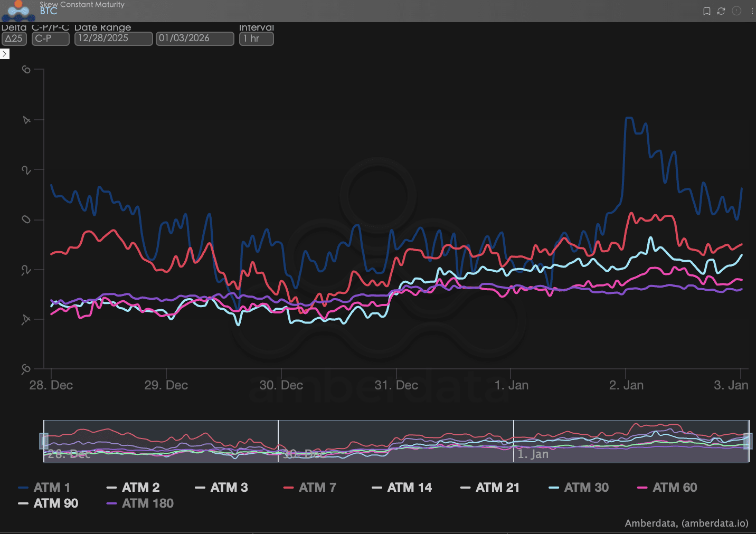
Task: Click the right handle of range navigator
Action: click(x=748, y=441)
